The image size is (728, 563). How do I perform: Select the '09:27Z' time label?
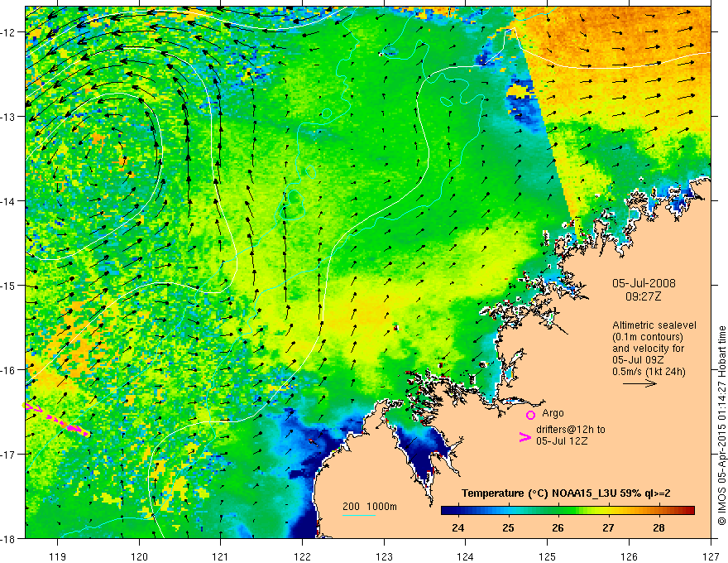point(644,296)
